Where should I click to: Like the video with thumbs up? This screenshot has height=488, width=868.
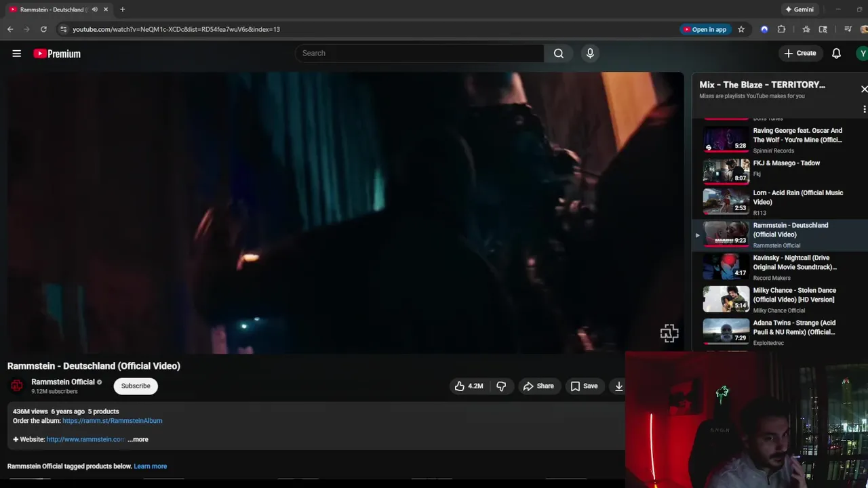(469, 386)
